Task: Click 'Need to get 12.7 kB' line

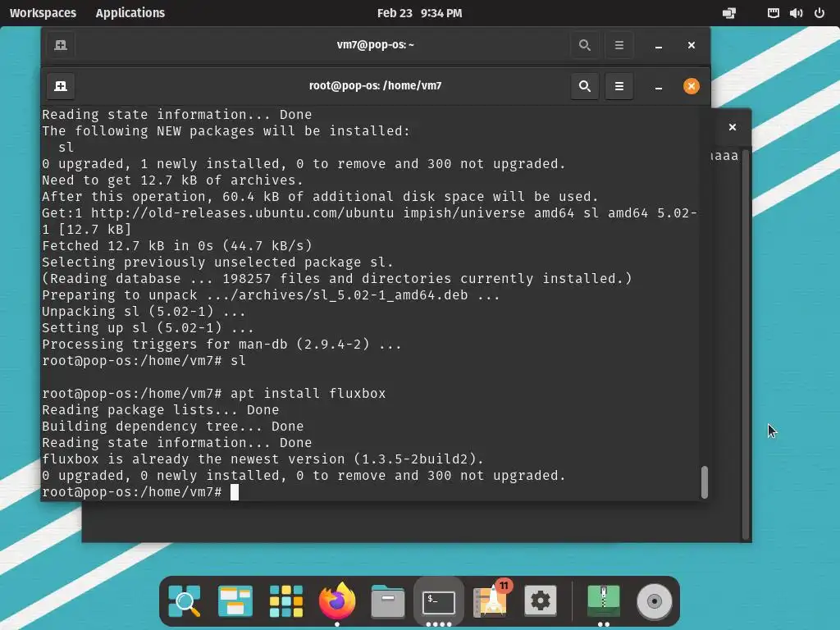Action: tap(172, 180)
